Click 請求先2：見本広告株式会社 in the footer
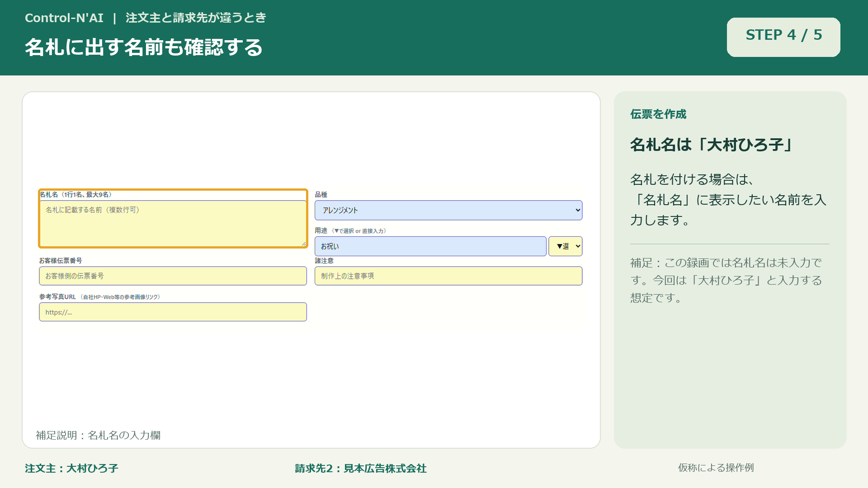Screen dimensions: 868x488 pyautogui.click(x=361, y=469)
